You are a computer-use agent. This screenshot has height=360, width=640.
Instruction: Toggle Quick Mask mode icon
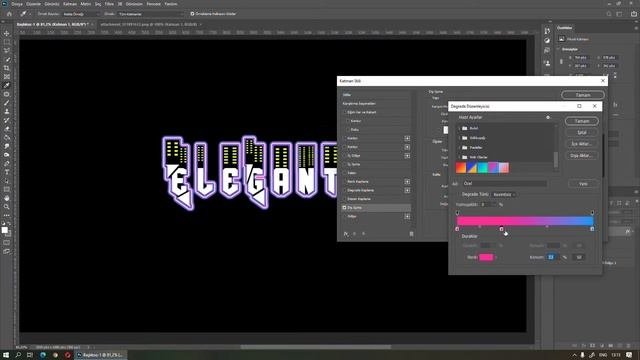7,242
